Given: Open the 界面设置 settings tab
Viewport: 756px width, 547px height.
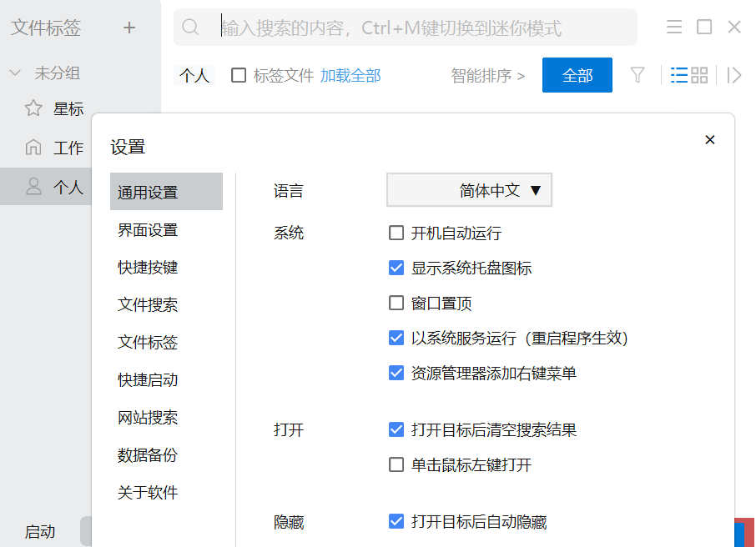Looking at the screenshot, I should (x=148, y=230).
